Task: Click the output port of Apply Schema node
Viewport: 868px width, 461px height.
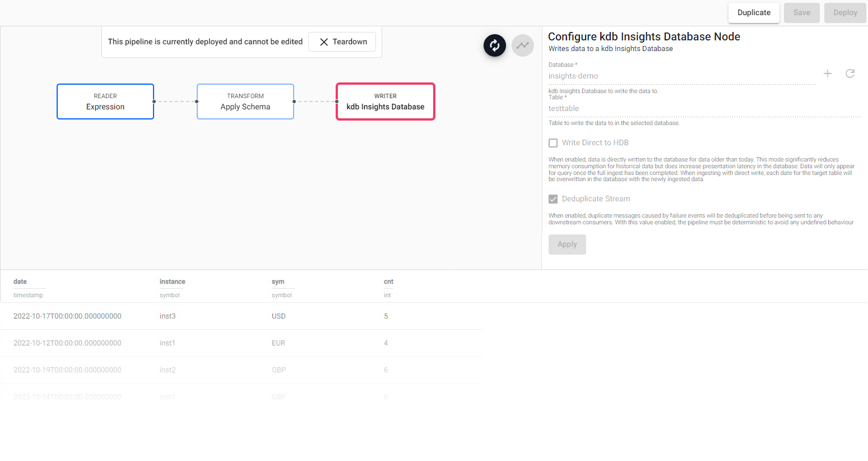Action: 294,102
